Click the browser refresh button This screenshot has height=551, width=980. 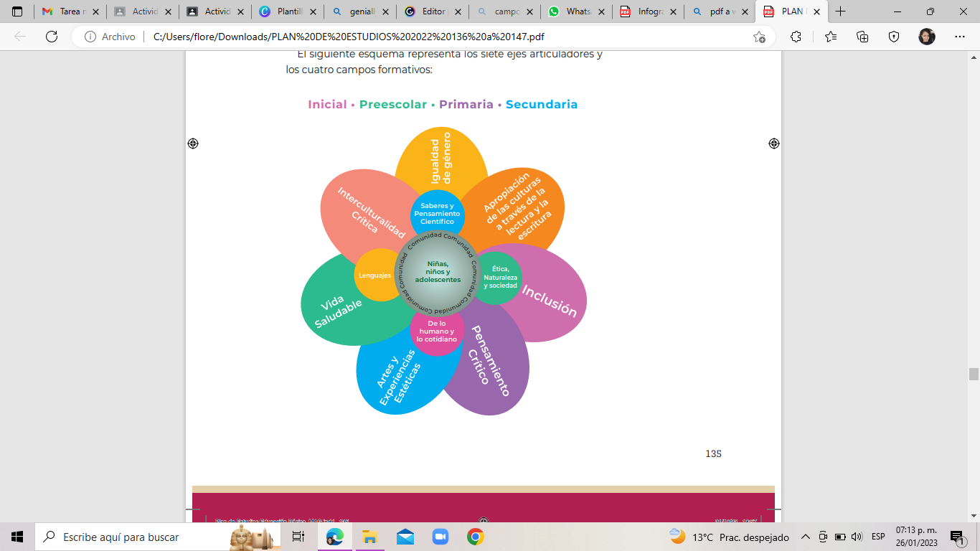[x=52, y=37]
